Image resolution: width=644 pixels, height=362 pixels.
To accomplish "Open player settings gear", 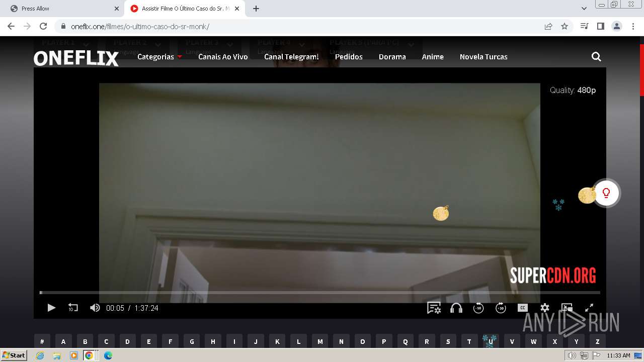I will pyautogui.click(x=545, y=308).
